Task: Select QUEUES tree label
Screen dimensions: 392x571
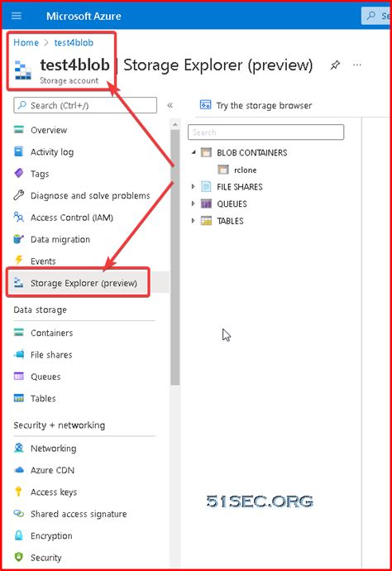Action: [232, 204]
